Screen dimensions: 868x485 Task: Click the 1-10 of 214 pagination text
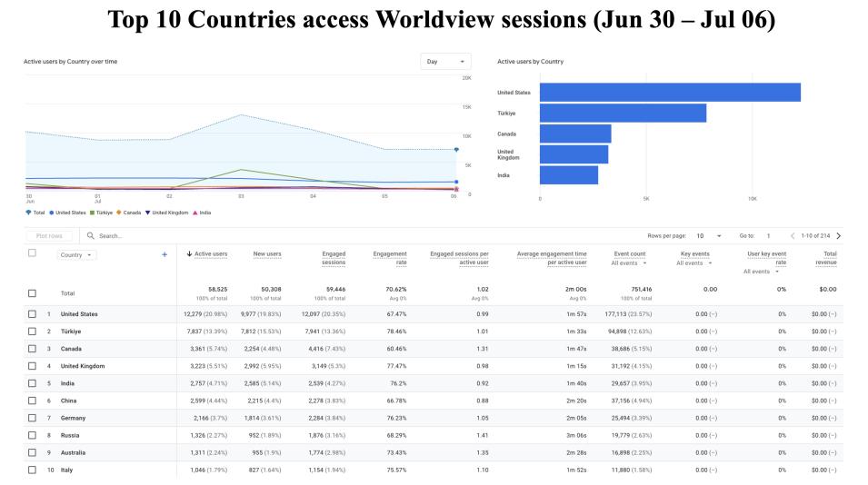[x=815, y=235]
